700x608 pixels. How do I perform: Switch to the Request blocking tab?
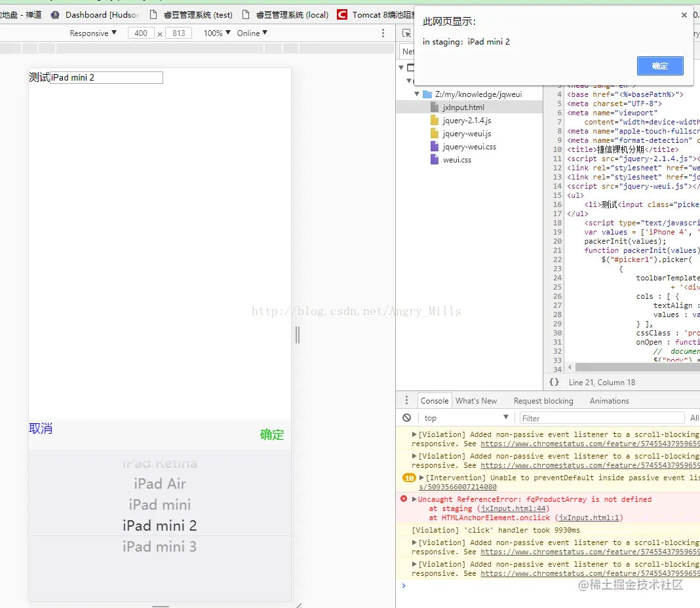click(x=543, y=401)
